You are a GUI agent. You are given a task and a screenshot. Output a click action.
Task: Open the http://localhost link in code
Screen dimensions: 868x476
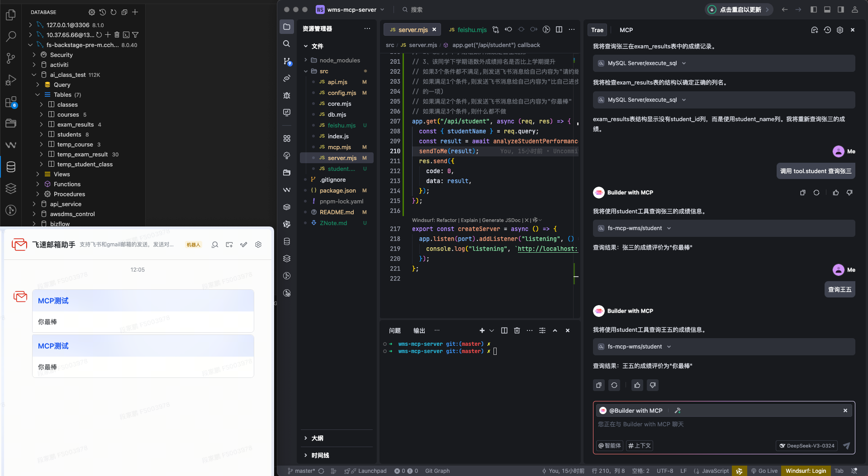pyautogui.click(x=547, y=249)
